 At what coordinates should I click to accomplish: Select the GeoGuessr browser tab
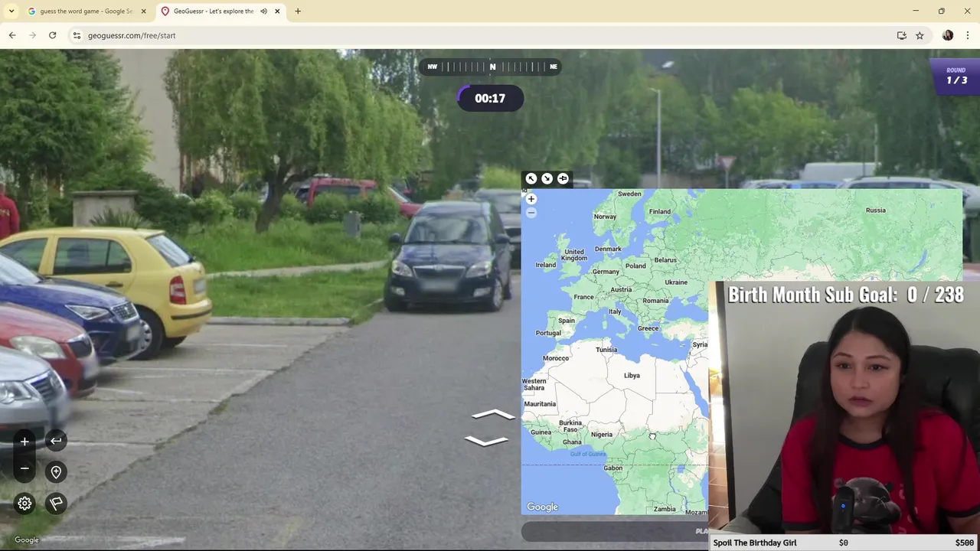[213, 11]
